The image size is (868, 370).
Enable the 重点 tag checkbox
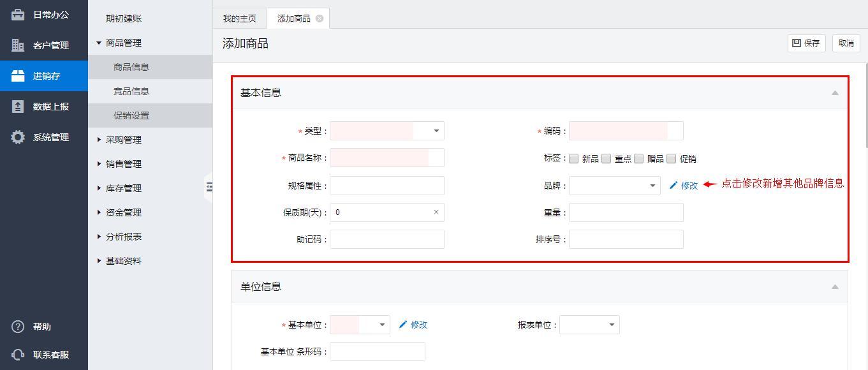[x=607, y=159]
